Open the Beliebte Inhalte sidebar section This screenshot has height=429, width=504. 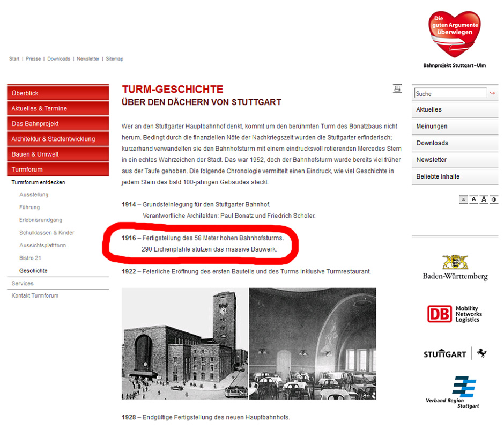[x=455, y=176]
